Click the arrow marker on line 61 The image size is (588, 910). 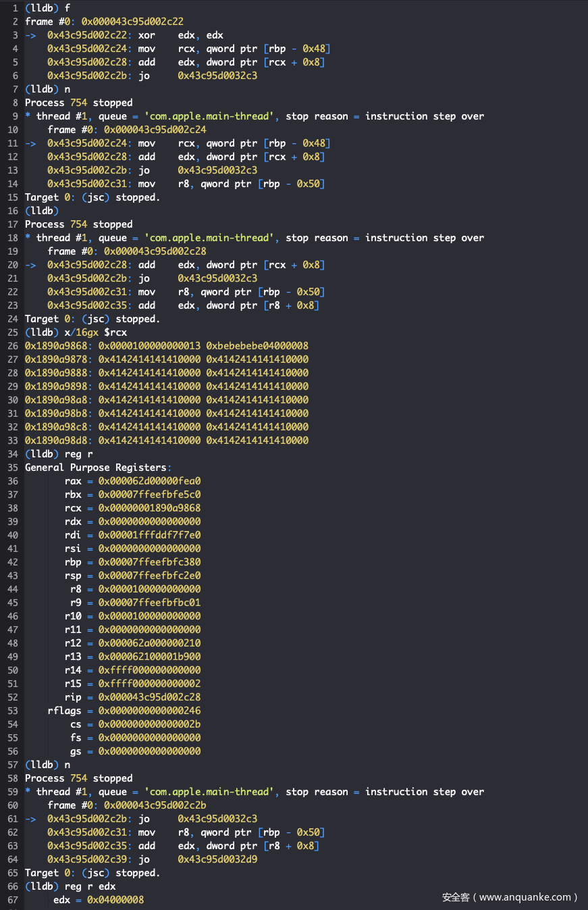tap(30, 819)
